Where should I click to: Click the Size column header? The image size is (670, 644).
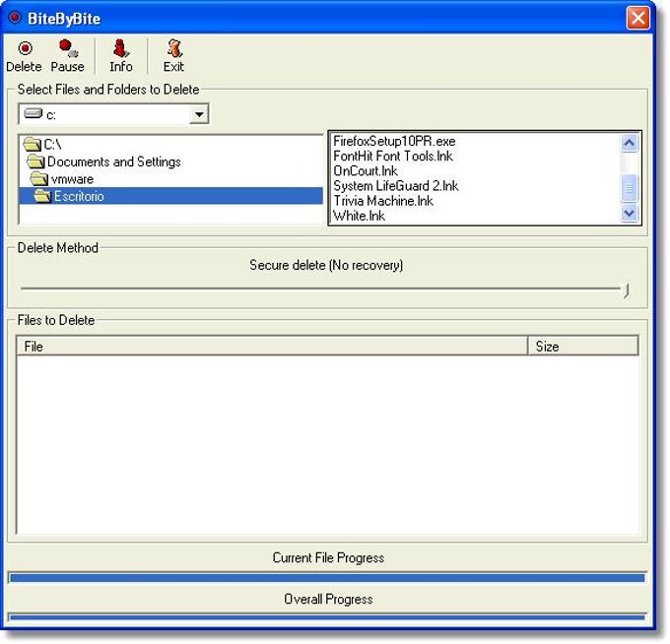click(583, 347)
